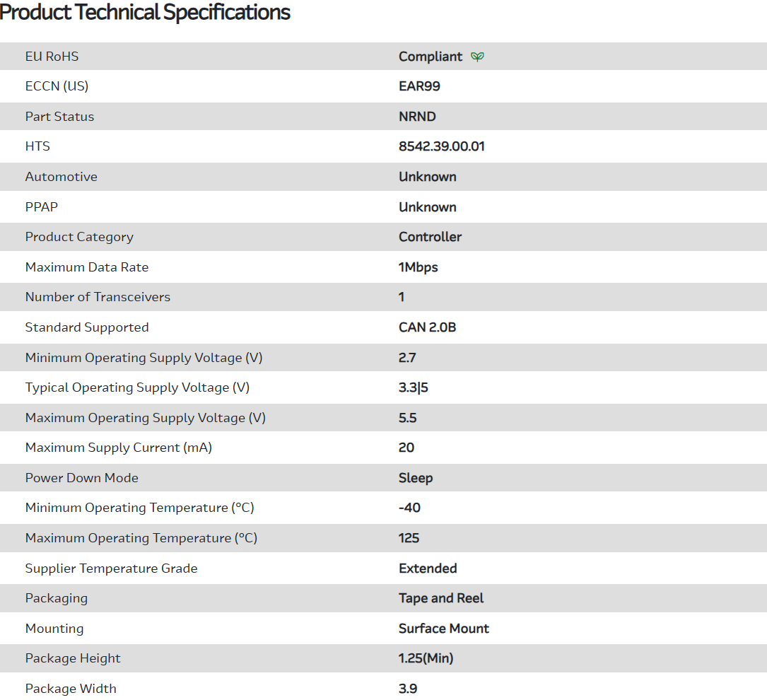The image size is (767, 700).
Task: Click the NRND part status value
Action: coord(417,117)
